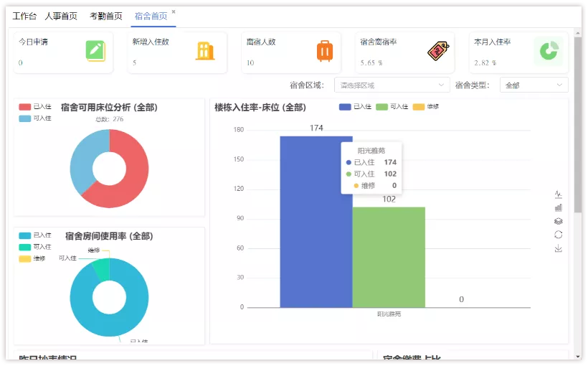
Task: Click the 楼栋入住率-床位 (全部) chart title
Action: (x=260, y=108)
